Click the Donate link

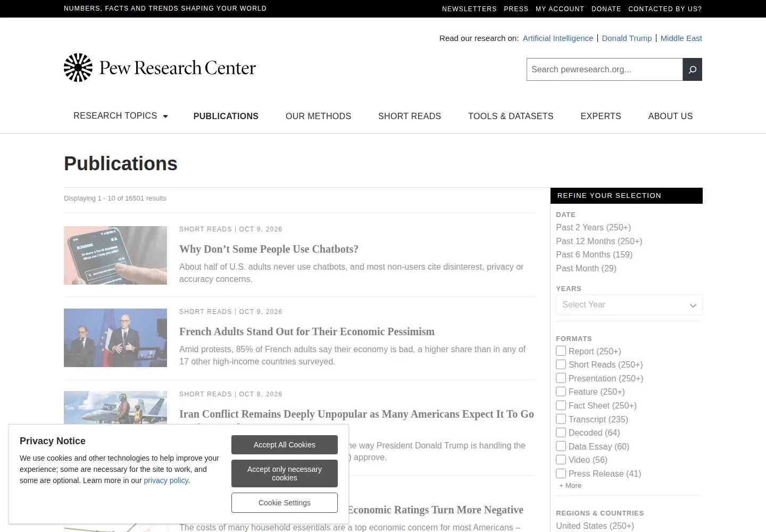click(606, 9)
